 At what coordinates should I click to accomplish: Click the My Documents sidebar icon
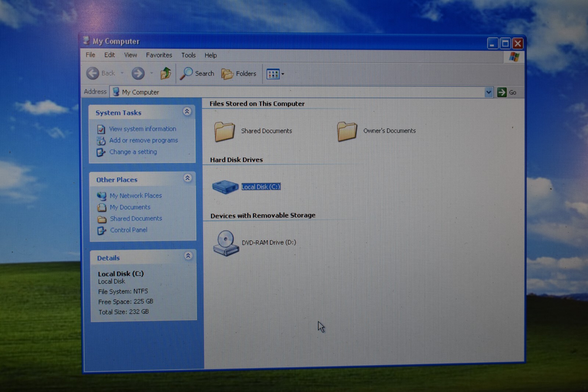point(102,208)
